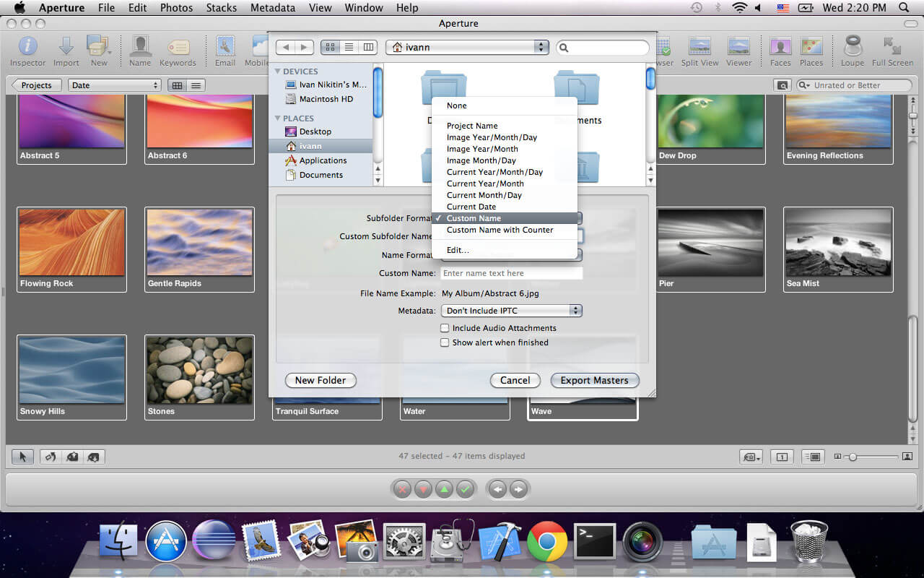The image size is (924, 578).
Task: Switch to Viewer icon
Action: [738, 47]
